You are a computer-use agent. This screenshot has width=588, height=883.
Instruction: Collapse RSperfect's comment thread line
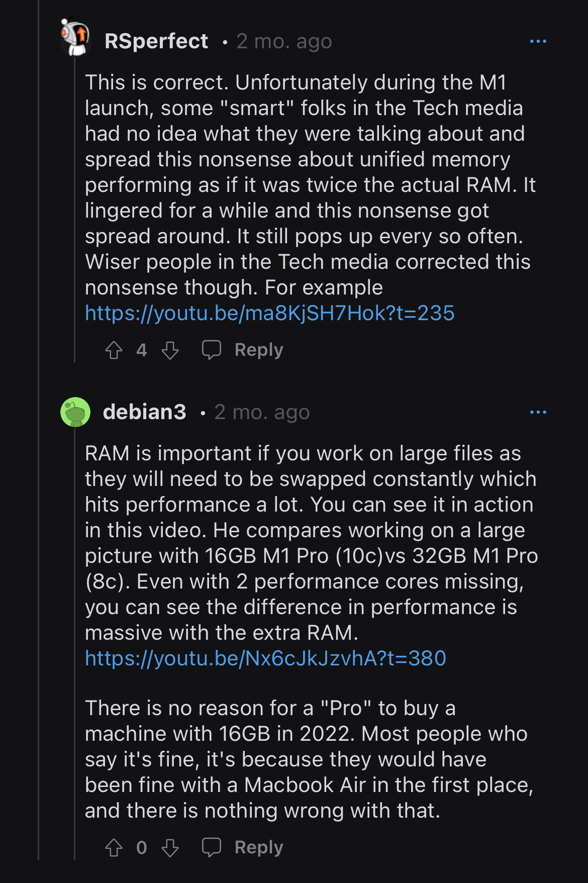pos(74,211)
